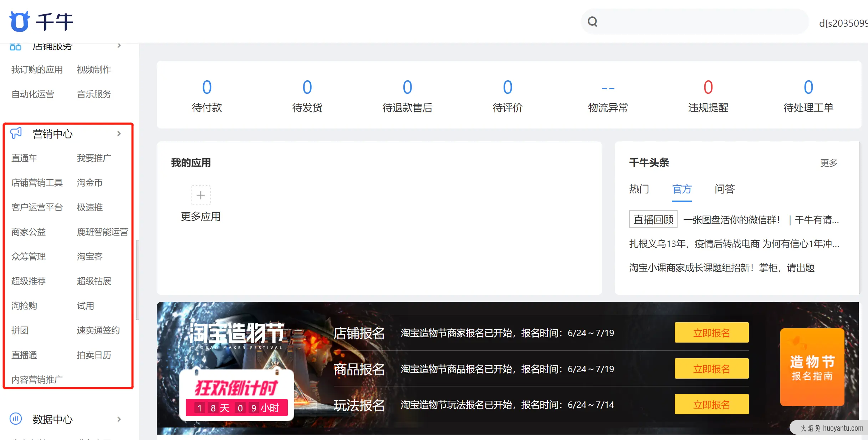Open 淘金币 menu item
868x440 pixels.
pyautogui.click(x=90, y=183)
